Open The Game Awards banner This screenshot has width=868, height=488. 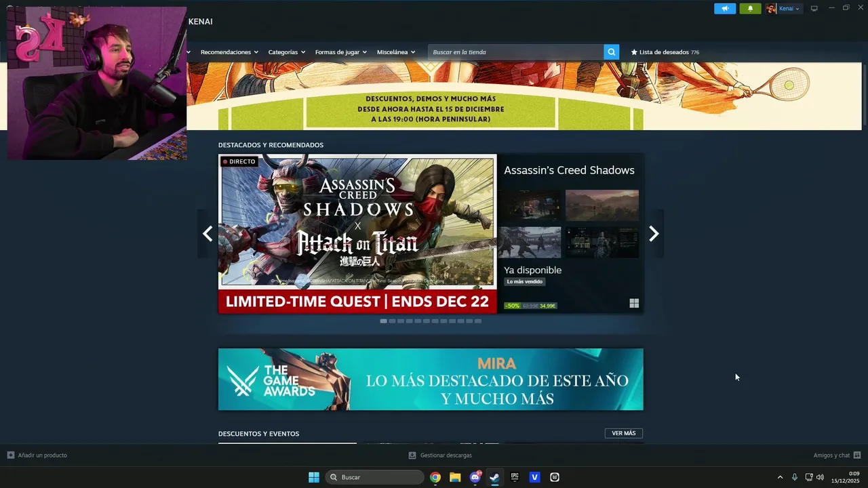coord(431,380)
